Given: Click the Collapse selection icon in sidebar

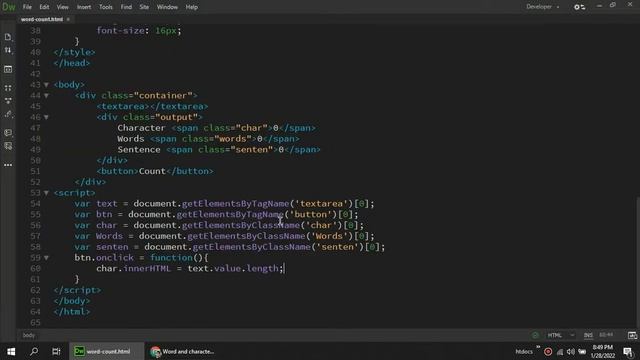Looking at the screenshot, I should coord(8,100).
